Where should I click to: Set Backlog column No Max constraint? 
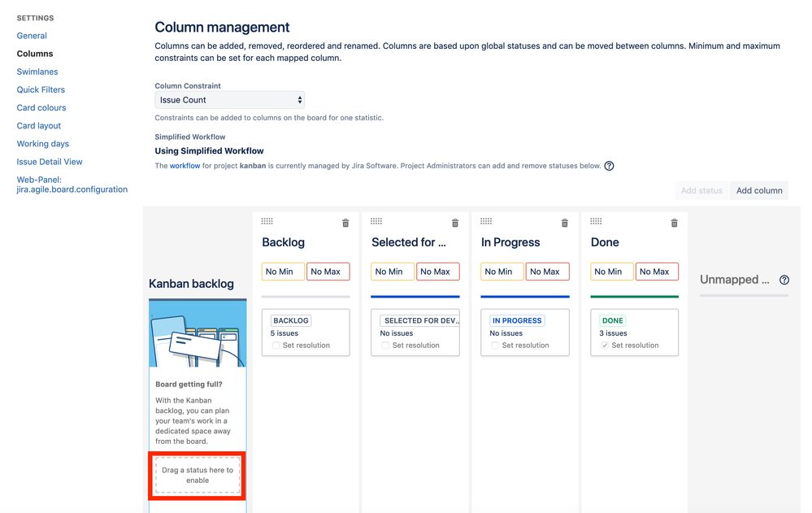click(328, 272)
